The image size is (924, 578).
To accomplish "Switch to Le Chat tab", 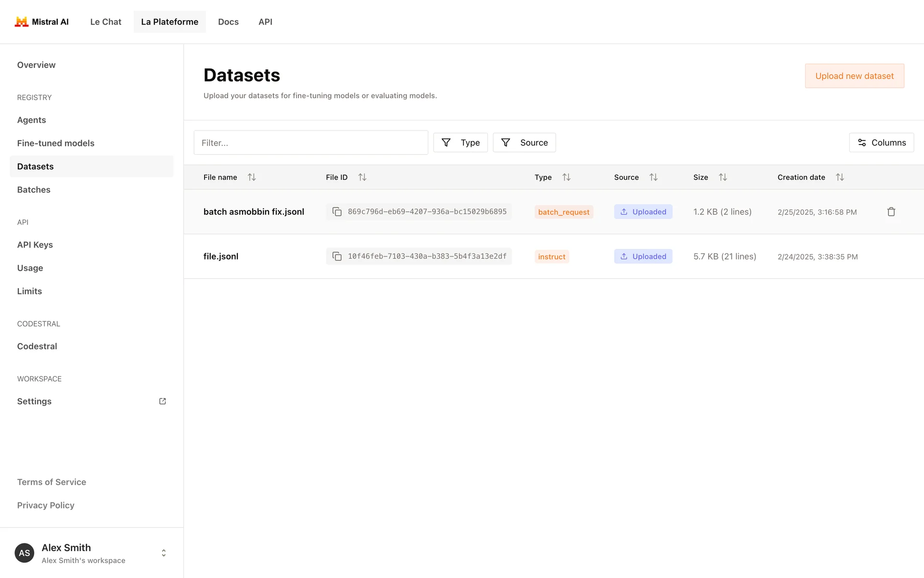I will point(105,22).
